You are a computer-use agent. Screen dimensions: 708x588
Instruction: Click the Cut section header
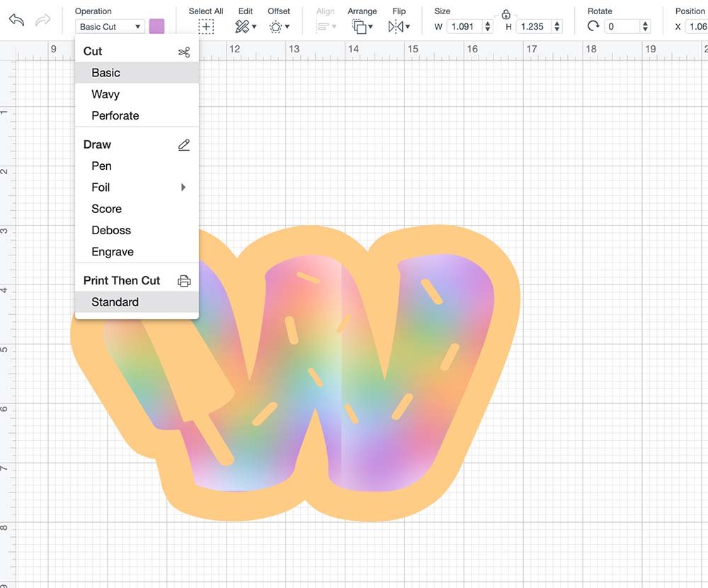tap(93, 52)
